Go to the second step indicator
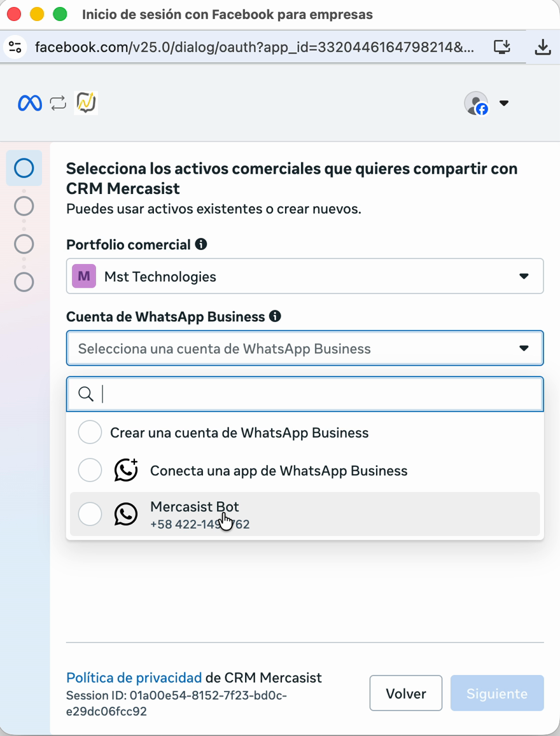Viewport: 560px width, 736px height. (24, 206)
